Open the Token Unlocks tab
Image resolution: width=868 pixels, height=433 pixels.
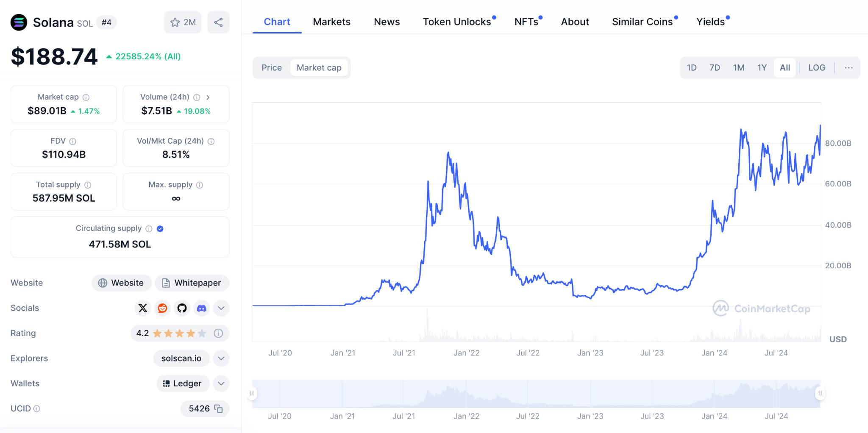457,22
